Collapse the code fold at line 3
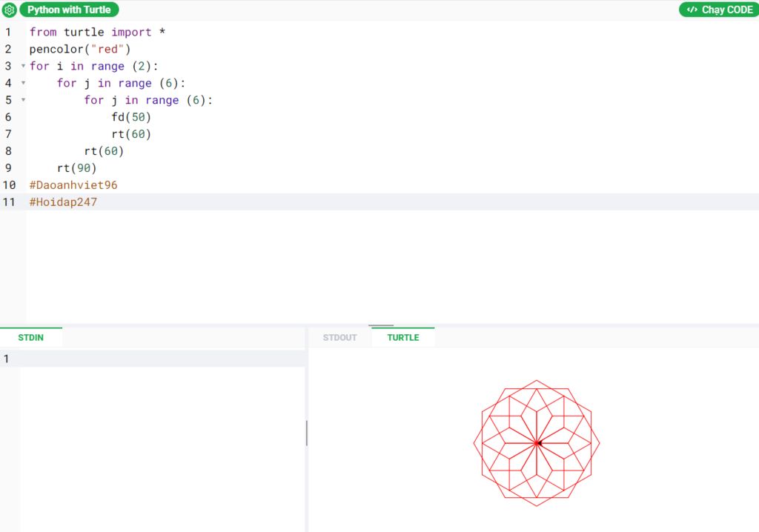The width and height of the screenshot is (759, 532). [23, 66]
